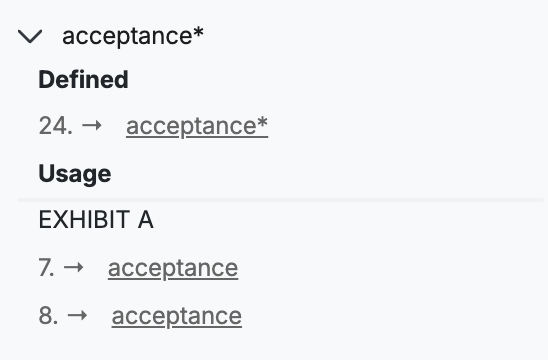Jump to acceptance usage in item 7
This screenshot has height=360, width=548.
[x=173, y=268]
